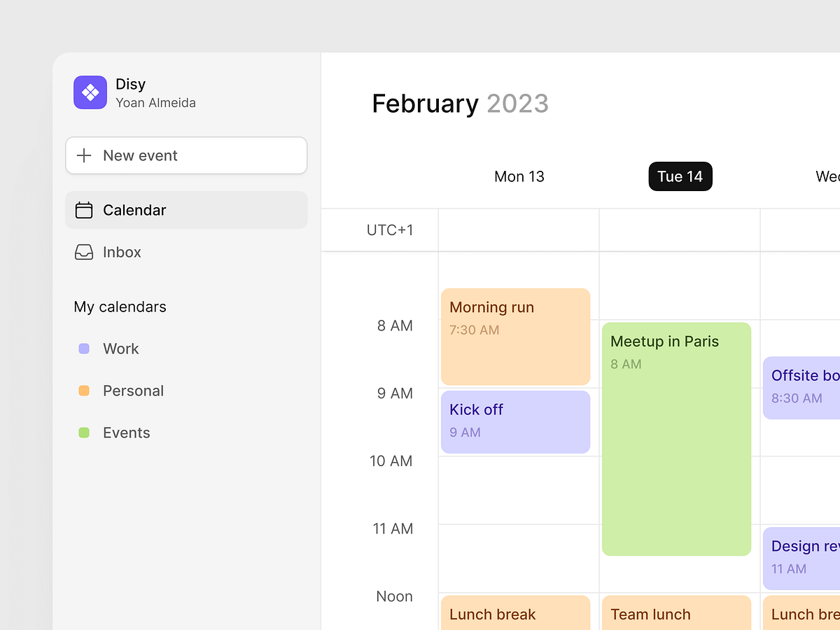Open the Offsite event at 8:30 AM
Image resolution: width=840 pixels, height=630 pixels.
pyautogui.click(x=802, y=388)
